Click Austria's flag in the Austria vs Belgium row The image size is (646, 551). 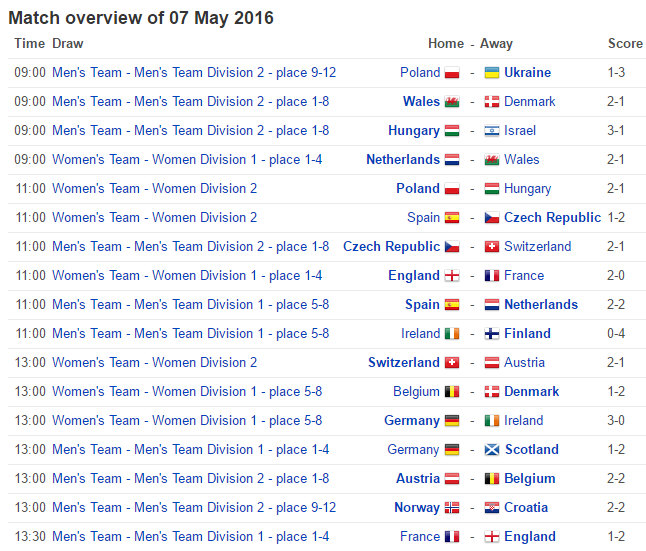(452, 479)
